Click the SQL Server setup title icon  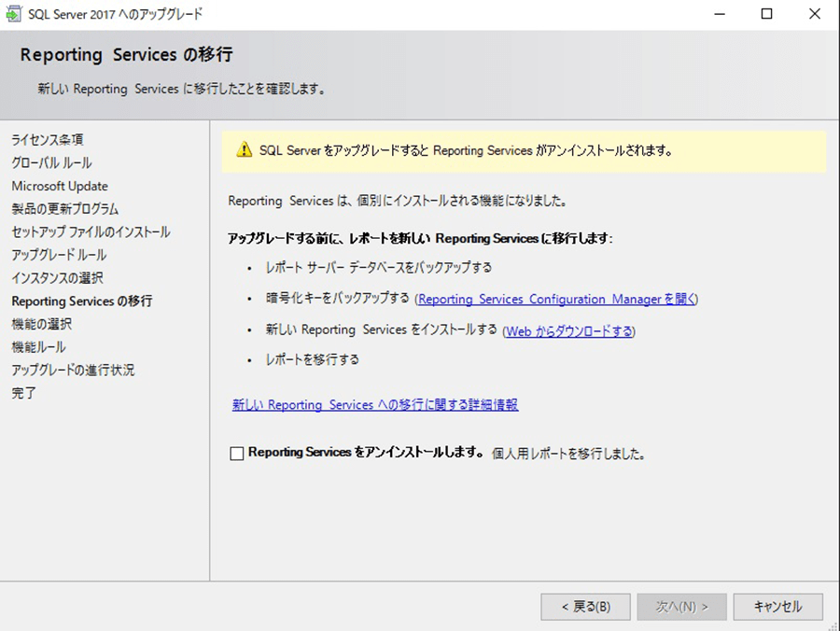pyautogui.click(x=13, y=14)
